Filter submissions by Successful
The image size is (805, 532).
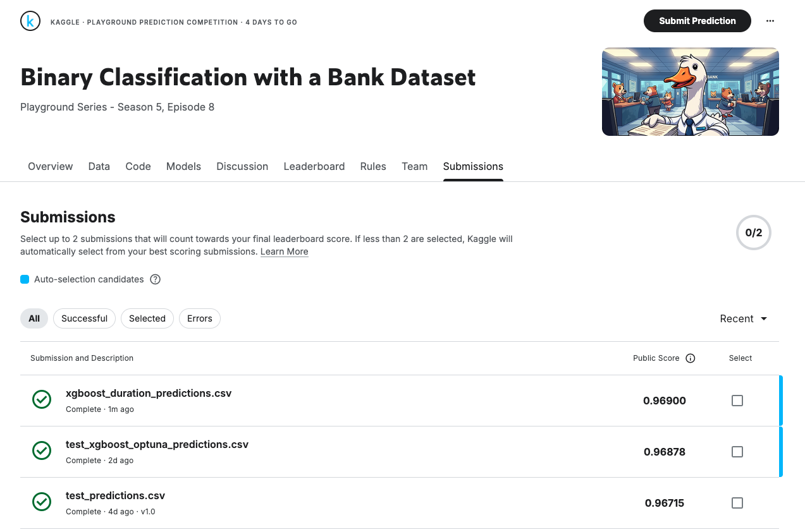84,318
